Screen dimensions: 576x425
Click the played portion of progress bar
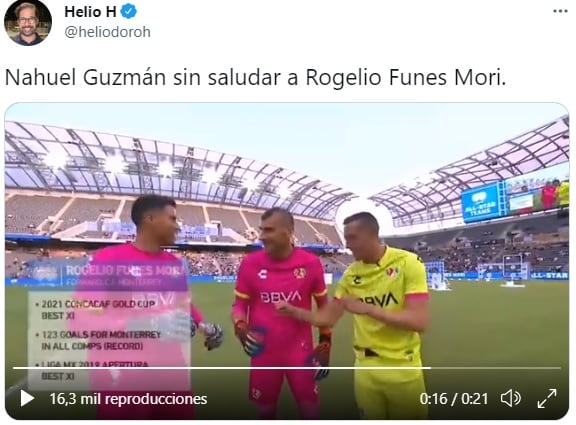click(222, 368)
